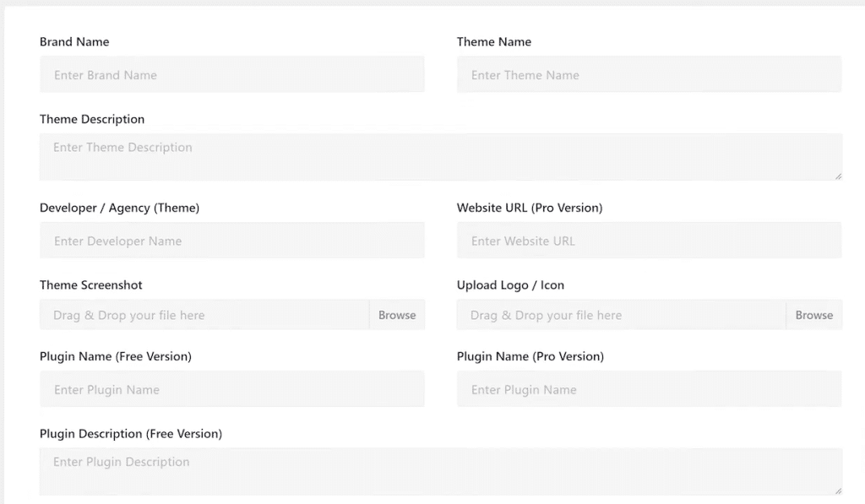Click inside the Theme Description textarea
The height and width of the screenshot is (504, 865).
click(x=439, y=156)
